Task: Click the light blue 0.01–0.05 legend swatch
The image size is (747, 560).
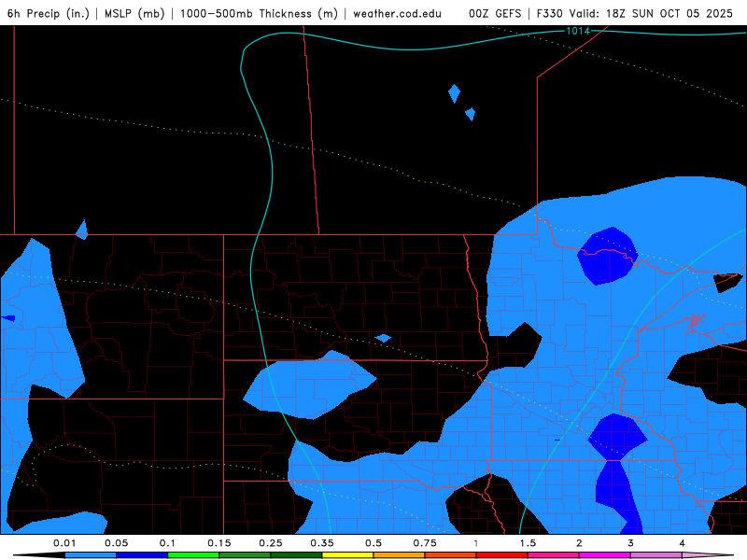Action: point(91,555)
